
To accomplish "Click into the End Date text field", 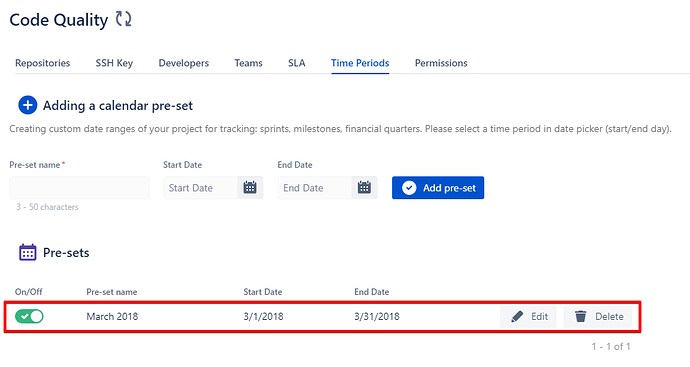I will pos(315,188).
